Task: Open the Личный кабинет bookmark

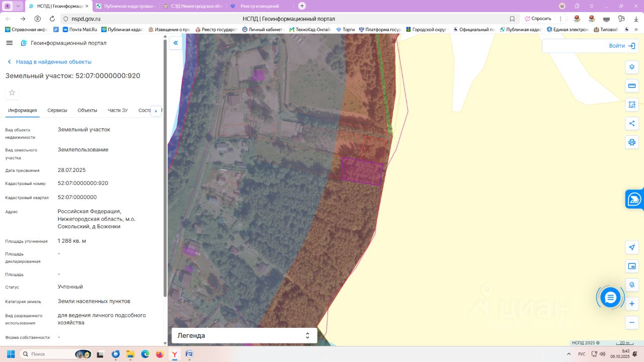Action: 264,30
